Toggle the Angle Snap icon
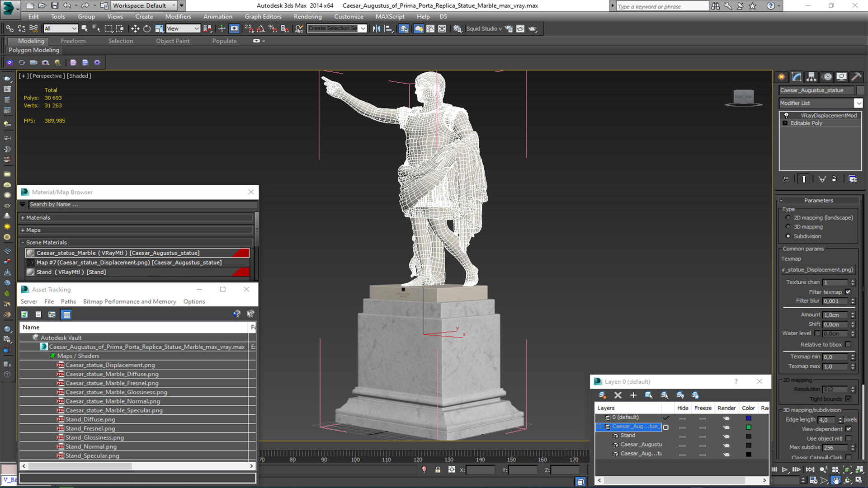 tap(261, 28)
